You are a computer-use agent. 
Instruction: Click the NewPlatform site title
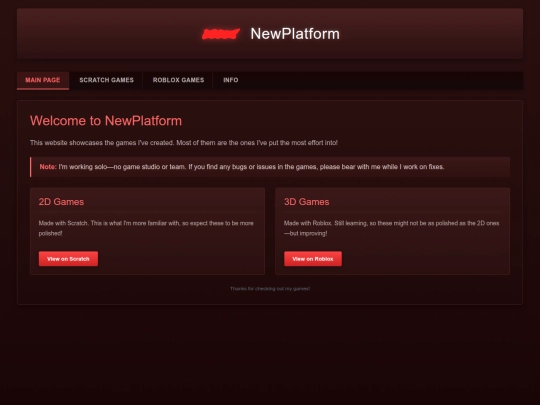tap(295, 34)
